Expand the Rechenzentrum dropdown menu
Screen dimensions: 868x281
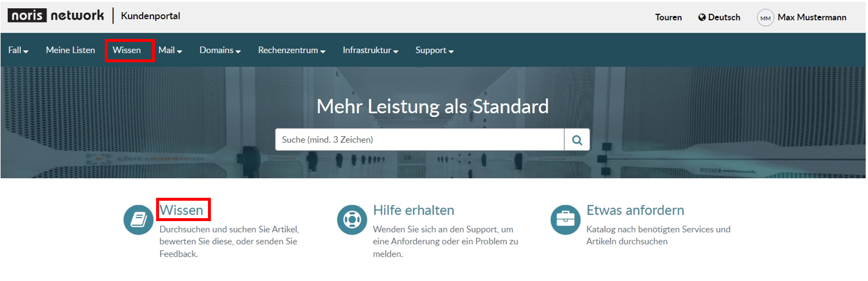292,51
